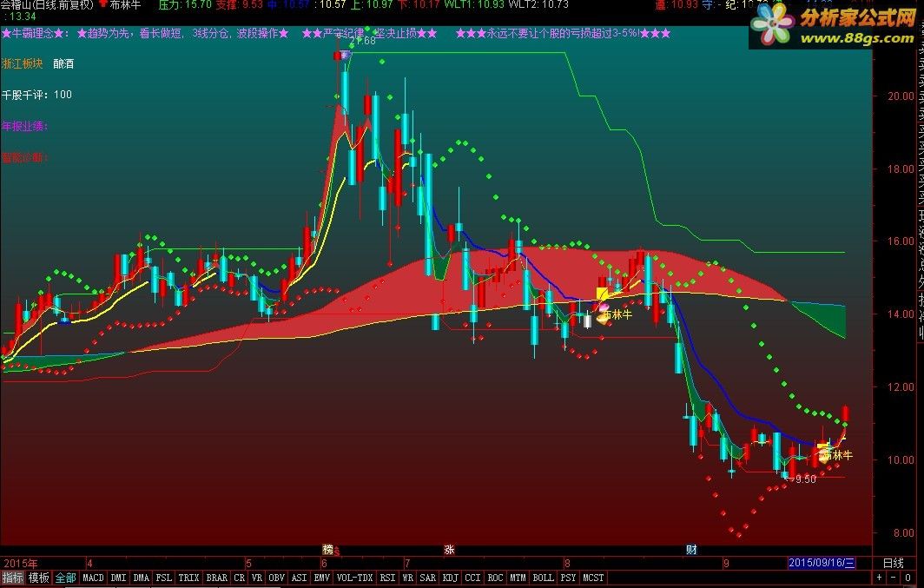The width and height of the screenshot is (924, 588).
Task: Click the WLT2 10.73 value
Action: pyautogui.click(x=538, y=4)
